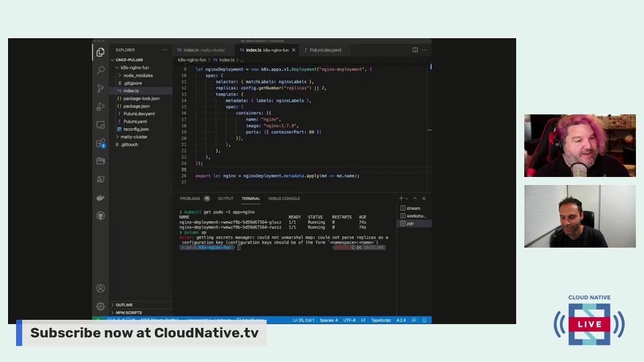Image resolution: width=644 pixels, height=362 pixels.
Task: Open the Search view icon
Action: 101,70
